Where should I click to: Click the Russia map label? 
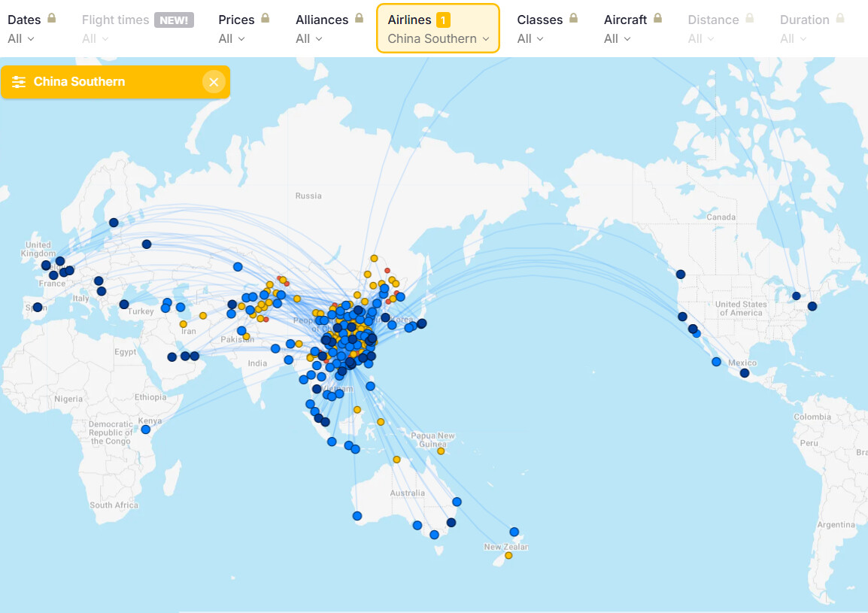point(308,196)
